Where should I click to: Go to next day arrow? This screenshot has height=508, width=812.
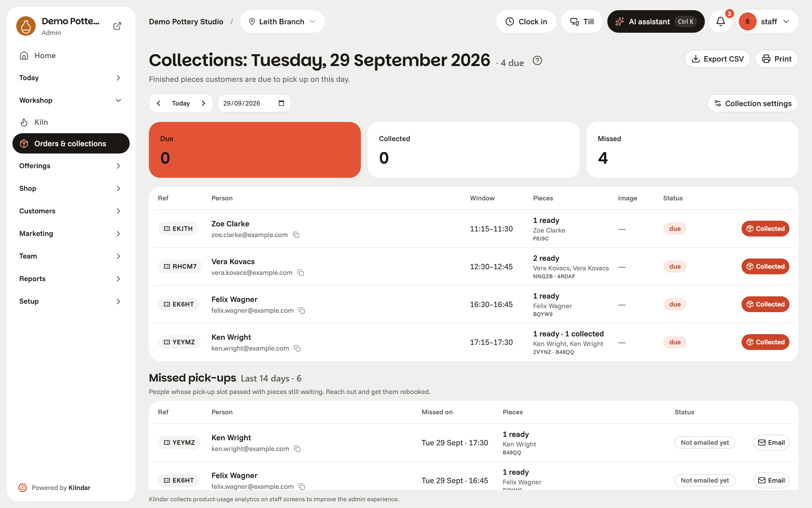coord(203,103)
